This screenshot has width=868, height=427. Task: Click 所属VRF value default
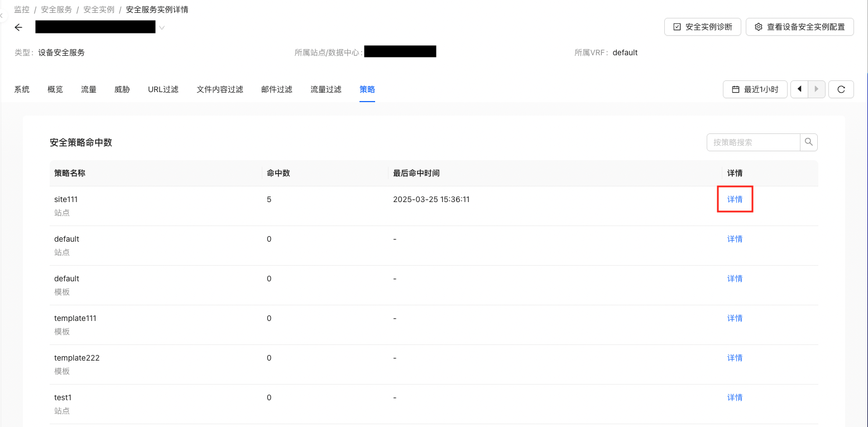pos(625,52)
